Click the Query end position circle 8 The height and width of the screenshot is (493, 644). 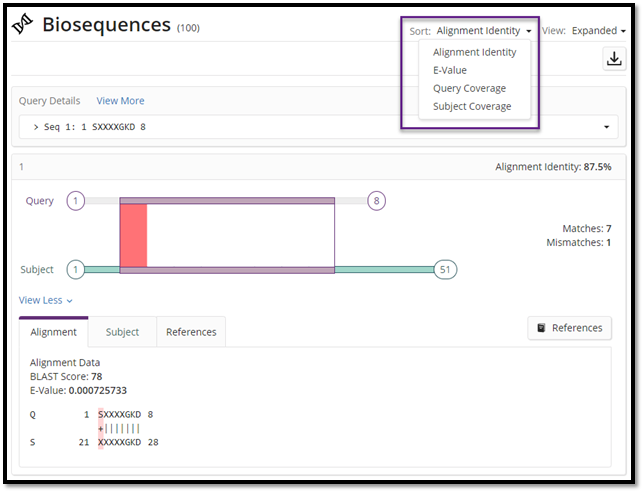(376, 201)
